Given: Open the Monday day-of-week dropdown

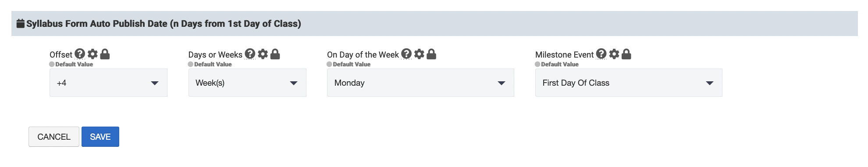Looking at the screenshot, I should point(420,83).
